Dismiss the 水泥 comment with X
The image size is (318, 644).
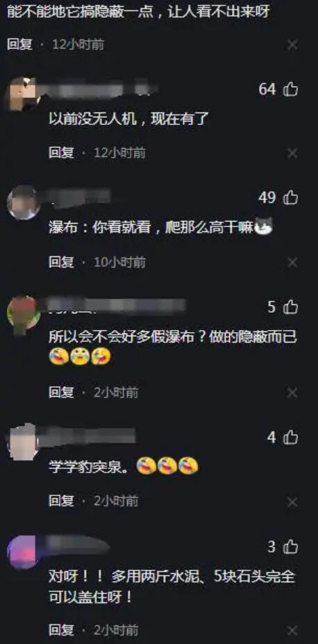pyautogui.click(x=292, y=630)
